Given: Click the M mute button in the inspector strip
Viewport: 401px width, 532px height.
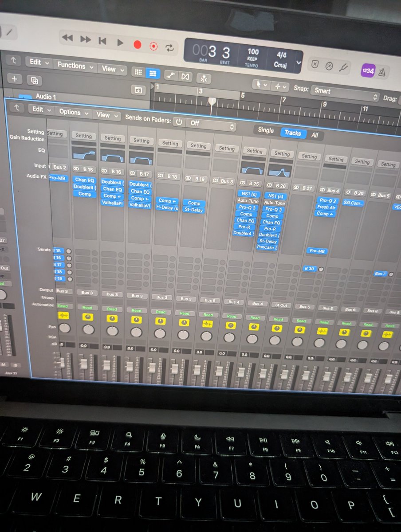Looking at the screenshot, I should coord(4,364).
